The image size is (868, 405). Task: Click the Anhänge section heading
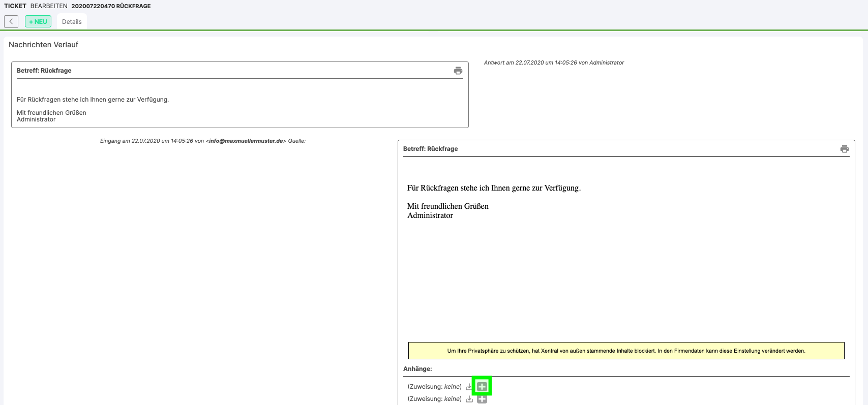coord(417,369)
